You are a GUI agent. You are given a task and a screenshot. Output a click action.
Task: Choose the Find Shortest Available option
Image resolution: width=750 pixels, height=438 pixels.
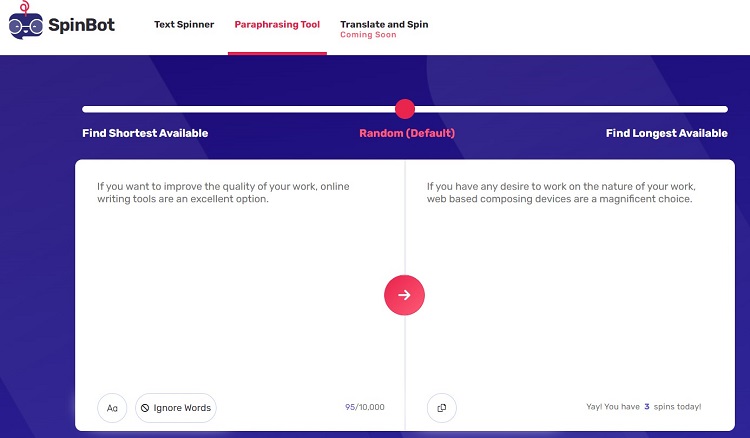[x=145, y=133]
